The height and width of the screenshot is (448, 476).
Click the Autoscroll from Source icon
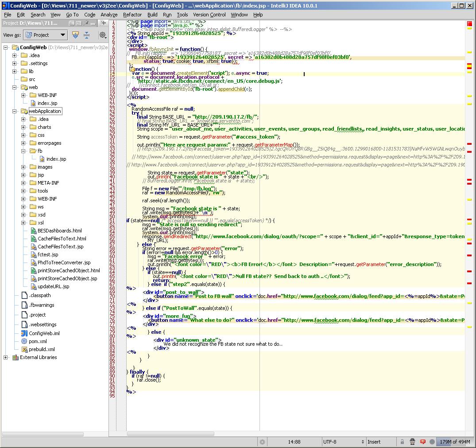(75, 35)
